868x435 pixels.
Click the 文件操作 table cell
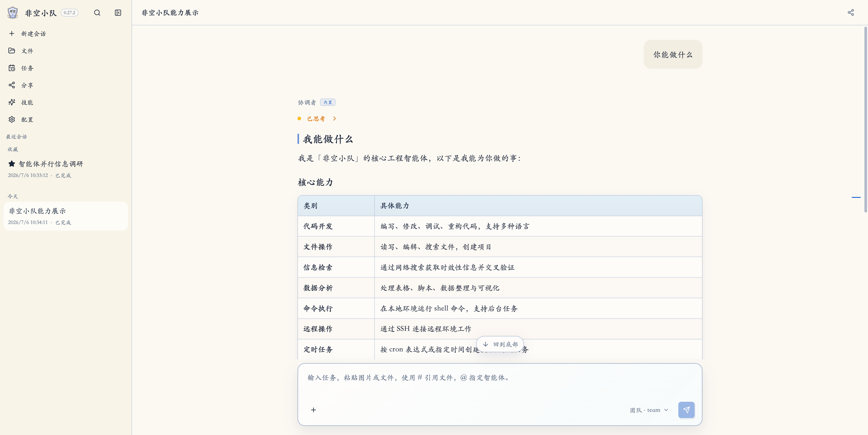point(336,247)
